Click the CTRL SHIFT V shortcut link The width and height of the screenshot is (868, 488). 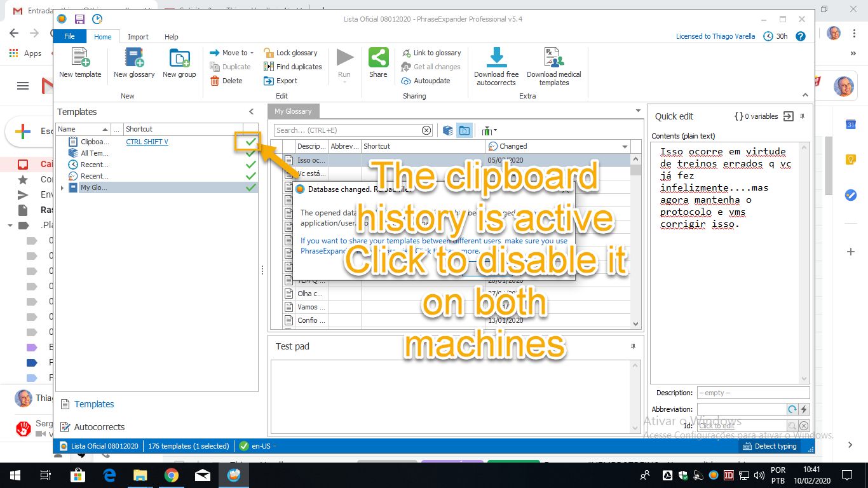147,142
